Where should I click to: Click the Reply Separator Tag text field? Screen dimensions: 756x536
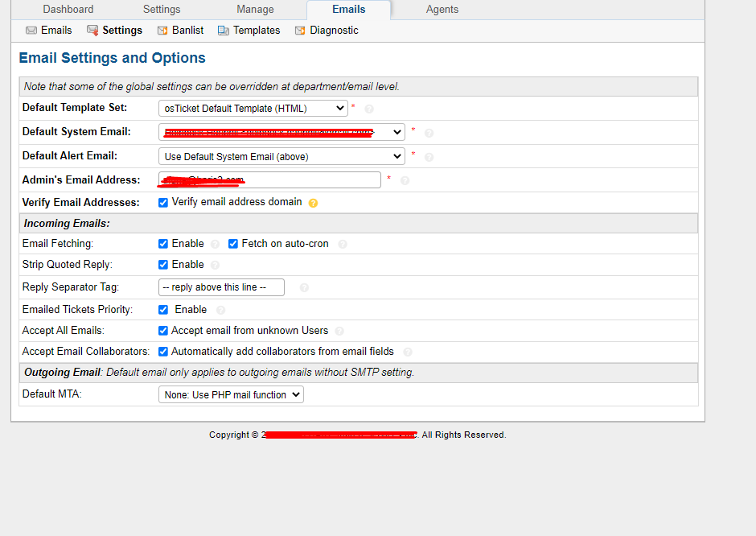221,287
